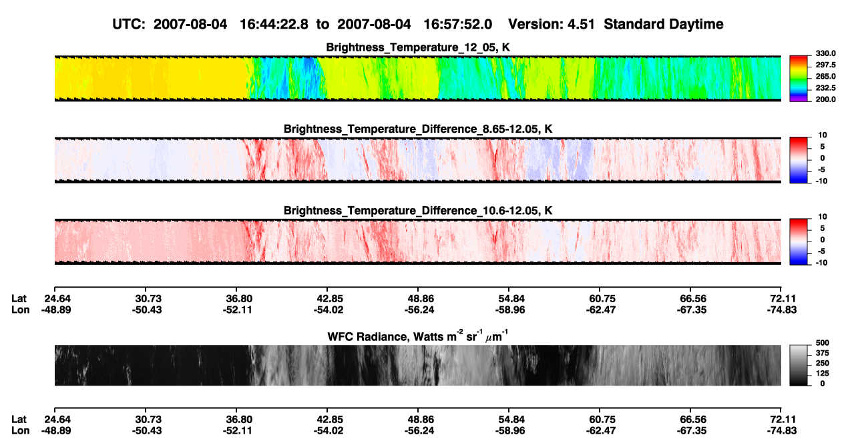The width and height of the screenshot is (868, 445).
Task: Click the rainbow colorbar for Brightness_Temperature_12_05
Action: pyautogui.click(x=800, y=79)
